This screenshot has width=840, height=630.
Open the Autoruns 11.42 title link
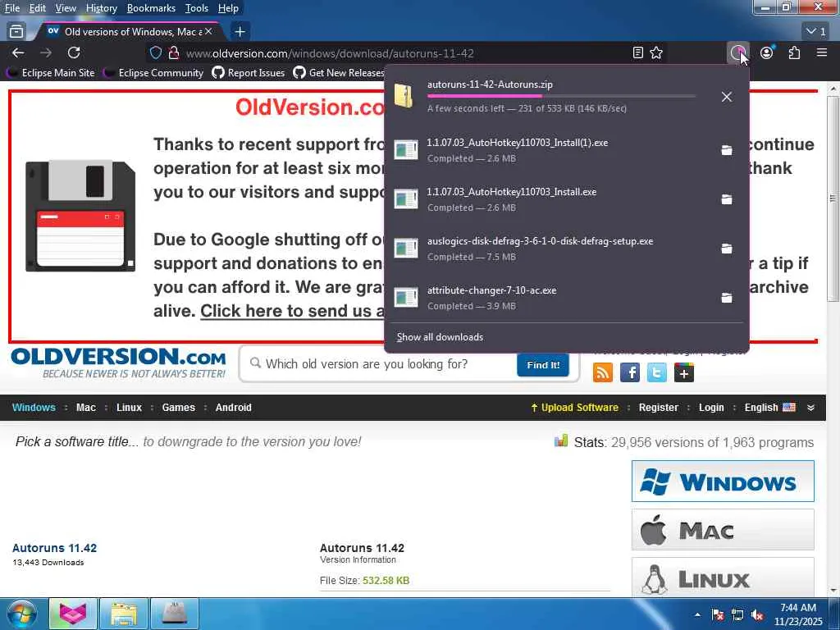click(x=54, y=548)
